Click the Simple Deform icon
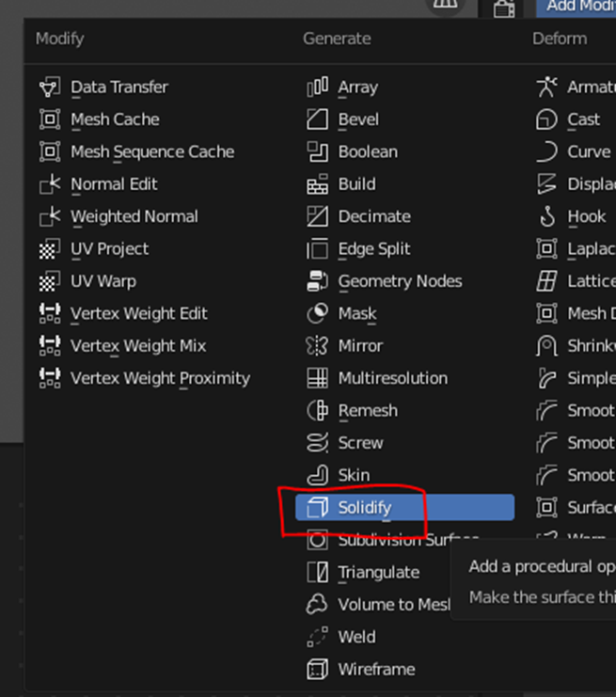616x697 pixels. 546,378
